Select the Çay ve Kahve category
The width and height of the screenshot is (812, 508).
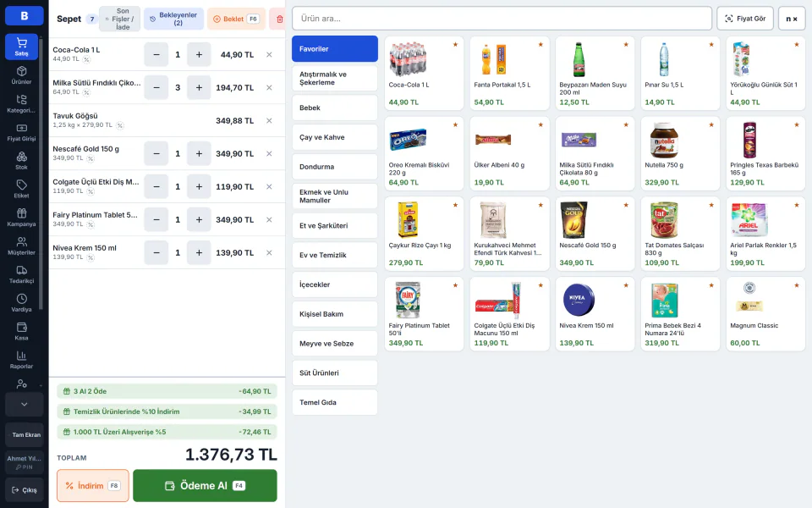pos(335,137)
